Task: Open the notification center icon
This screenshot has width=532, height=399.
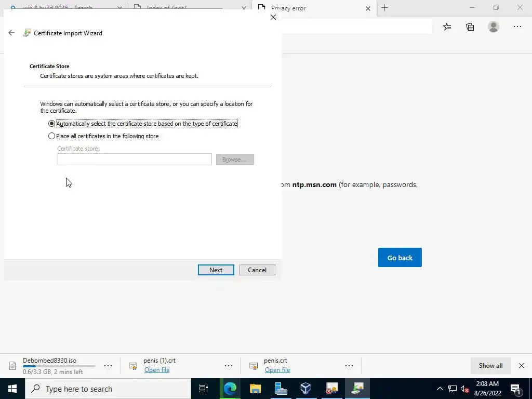Action: click(515, 389)
